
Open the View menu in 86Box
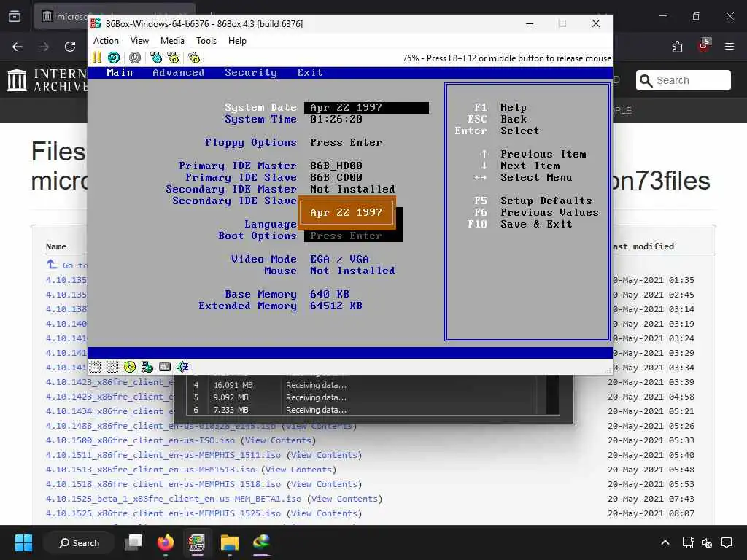pyautogui.click(x=139, y=41)
